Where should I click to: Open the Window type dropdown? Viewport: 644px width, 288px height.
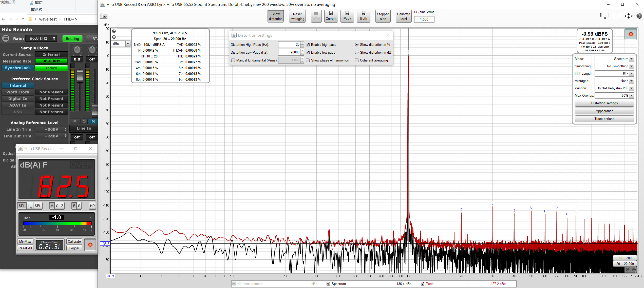tap(614, 88)
